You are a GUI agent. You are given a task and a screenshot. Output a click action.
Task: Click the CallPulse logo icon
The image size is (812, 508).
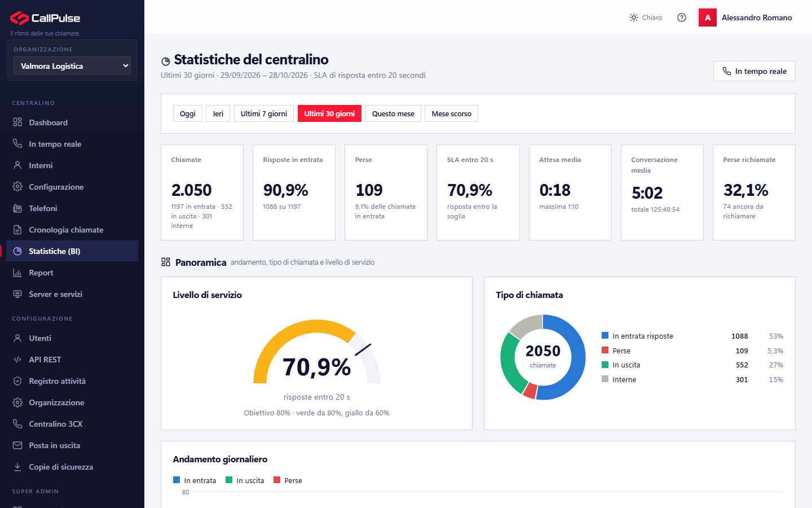click(19, 18)
